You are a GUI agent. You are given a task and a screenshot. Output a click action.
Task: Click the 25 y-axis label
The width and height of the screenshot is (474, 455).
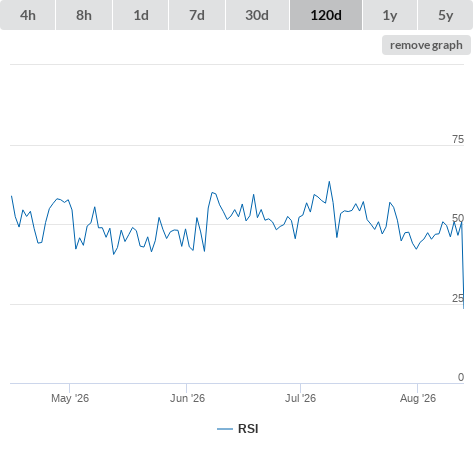(458, 298)
